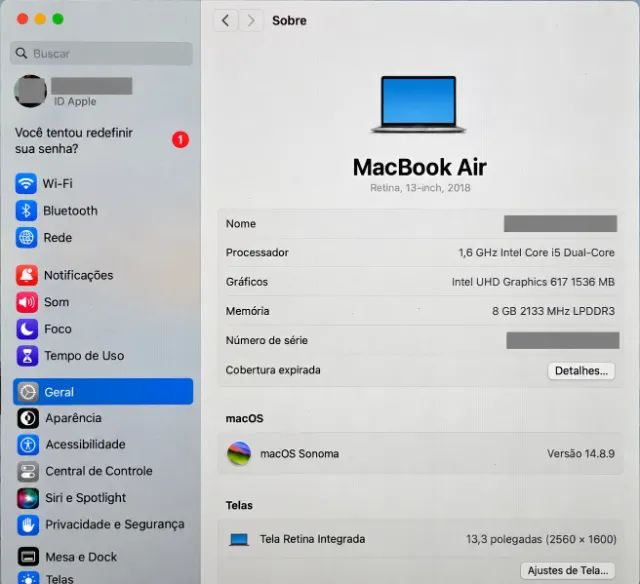Open Tempo de Uso hourglass icon
The image size is (640, 584).
27,356
